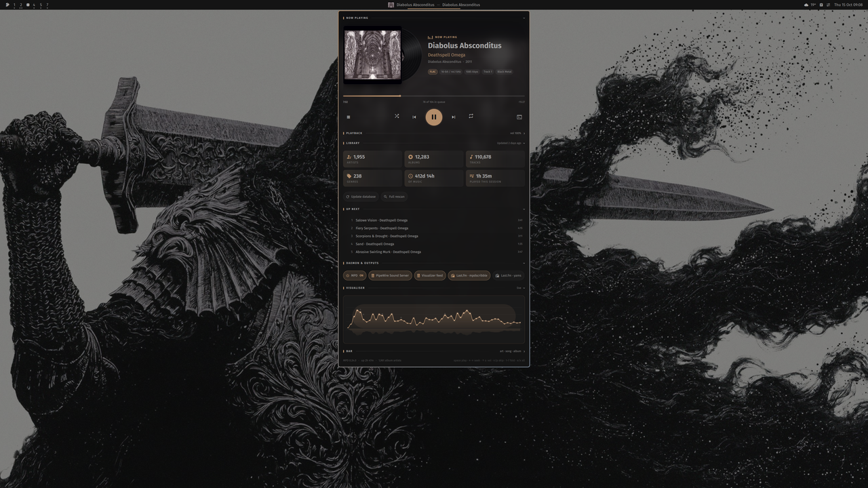Toggle the Visualizer feed output
This screenshot has height=488, width=868.
[430, 275]
